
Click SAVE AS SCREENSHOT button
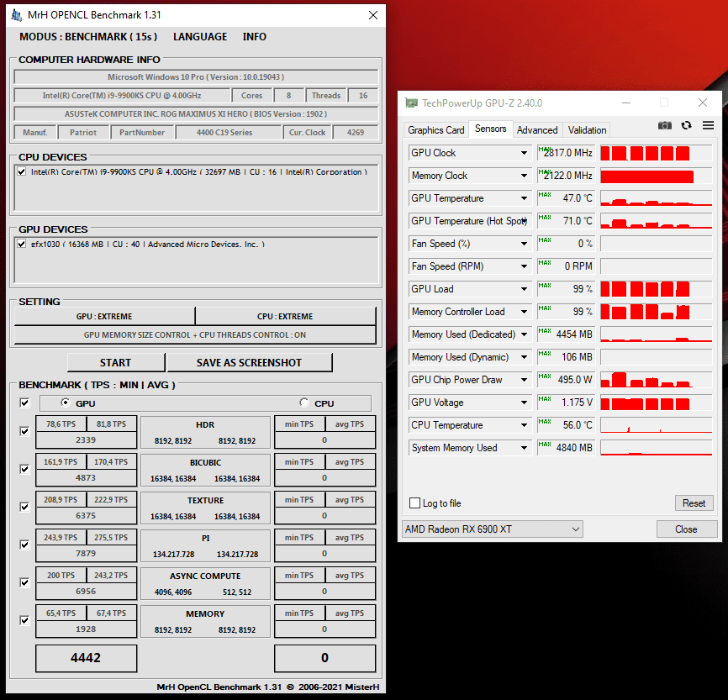(250, 362)
